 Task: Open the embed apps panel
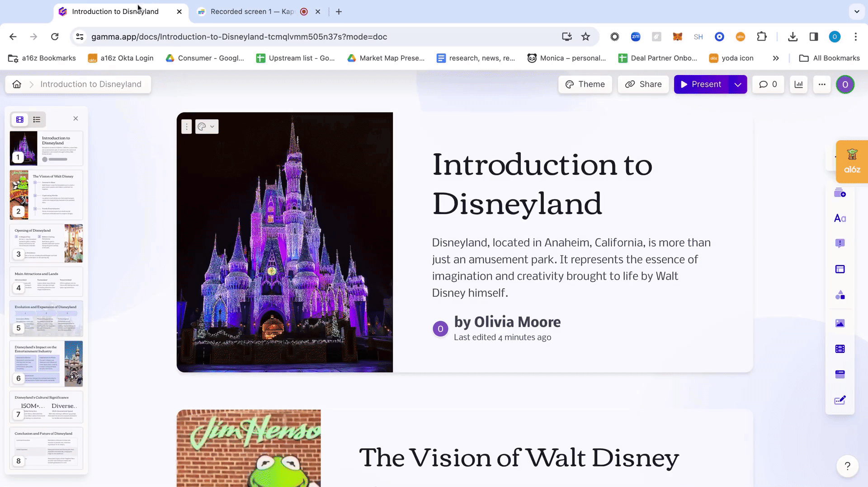pyautogui.click(x=840, y=374)
